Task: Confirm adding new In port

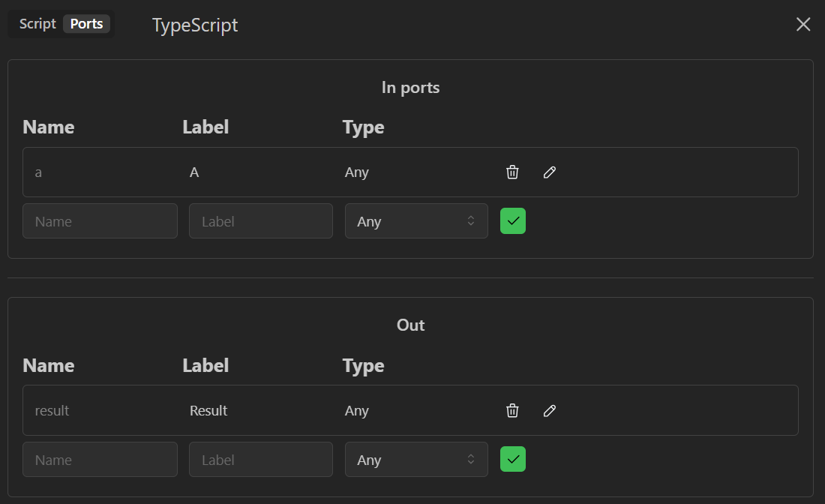Action: point(513,221)
